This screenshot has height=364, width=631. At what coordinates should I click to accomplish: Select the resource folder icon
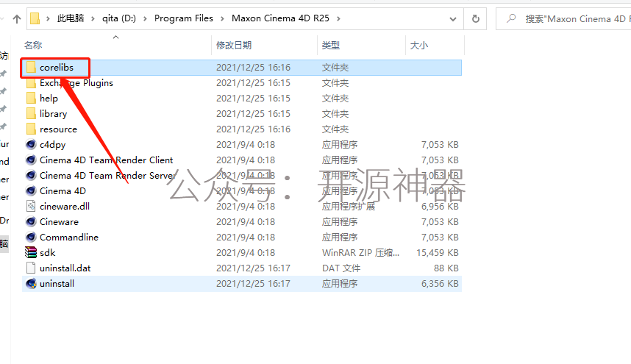tap(31, 129)
